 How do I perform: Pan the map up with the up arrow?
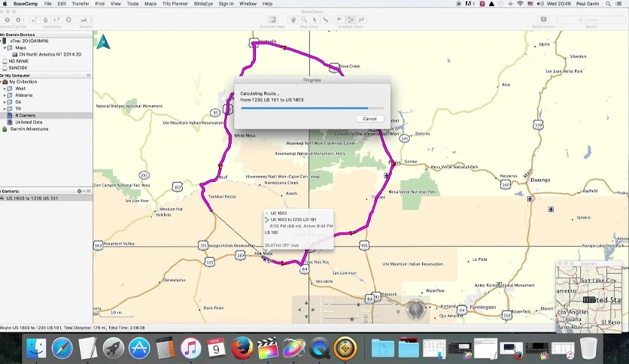pyautogui.click(x=306, y=302)
